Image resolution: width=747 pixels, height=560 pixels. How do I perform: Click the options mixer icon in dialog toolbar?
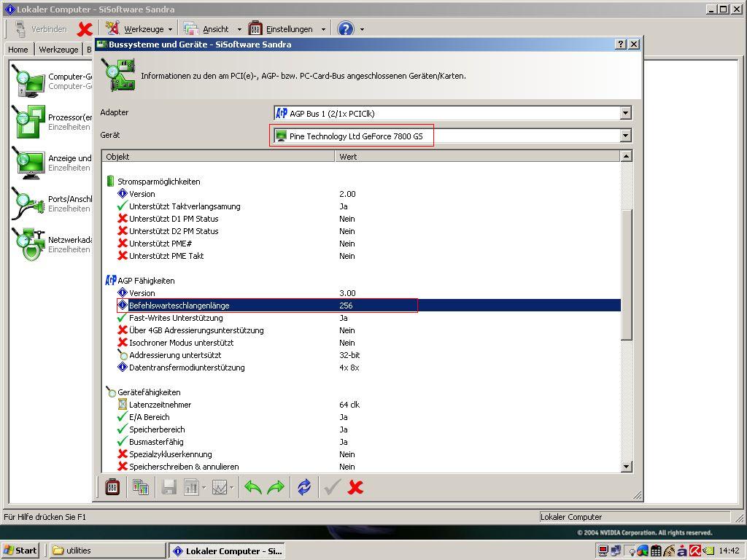click(x=112, y=487)
